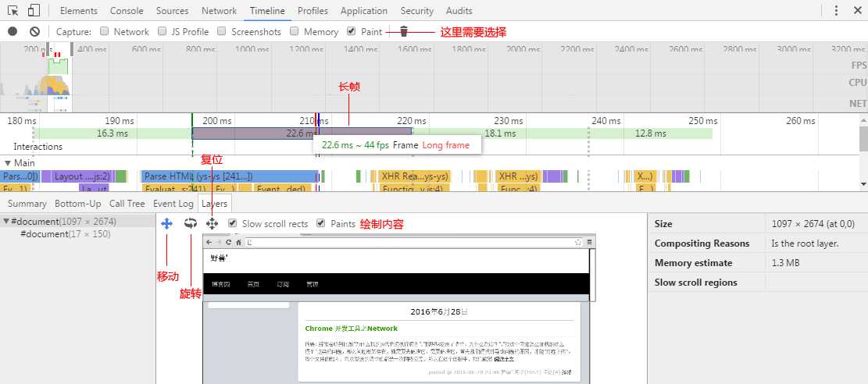This screenshot has width=868, height=384.
Task: Select the 18.1 ms frame
Action: [x=501, y=133]
